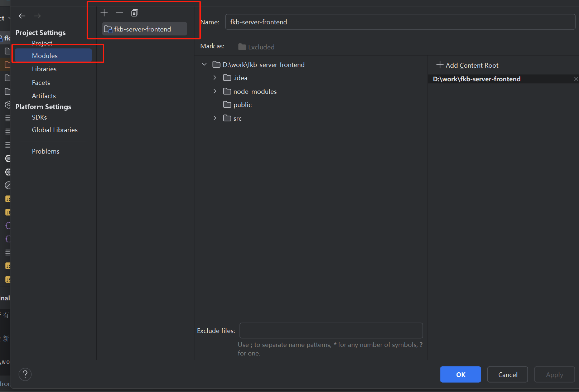Click the module Name text field

pyautogui.click(x=400, y=22)
